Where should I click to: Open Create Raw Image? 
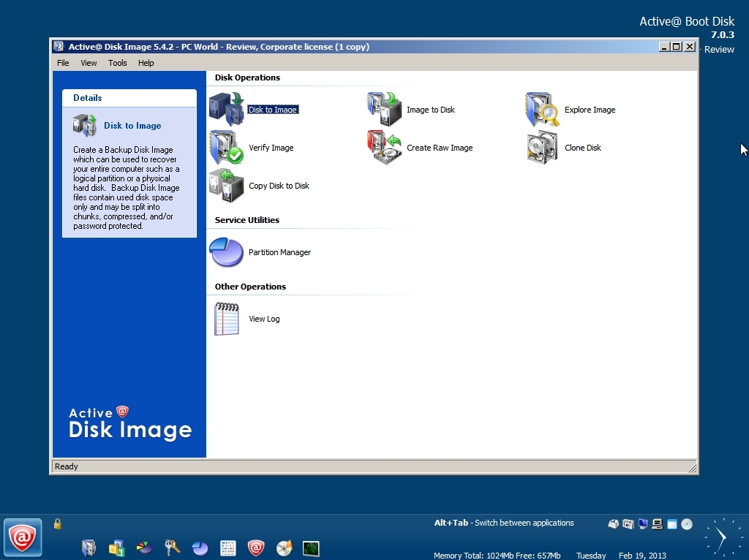tap(440, 148)
